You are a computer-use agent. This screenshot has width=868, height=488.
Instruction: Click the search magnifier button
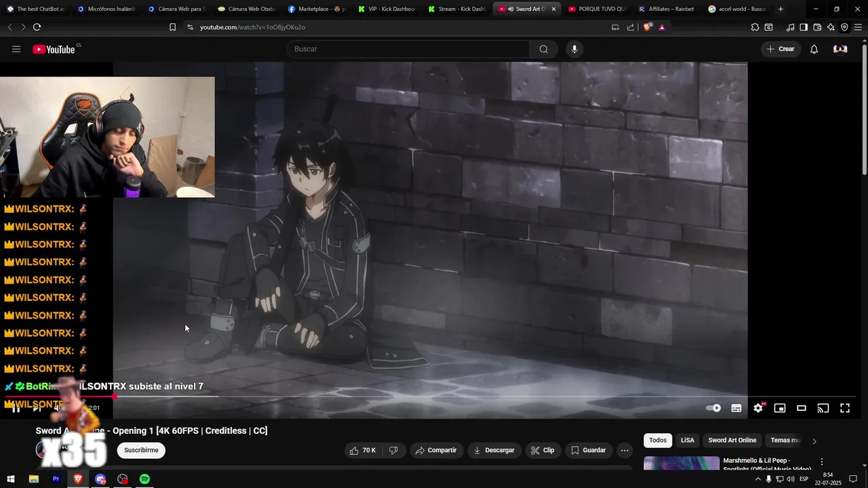coord(543,49)
